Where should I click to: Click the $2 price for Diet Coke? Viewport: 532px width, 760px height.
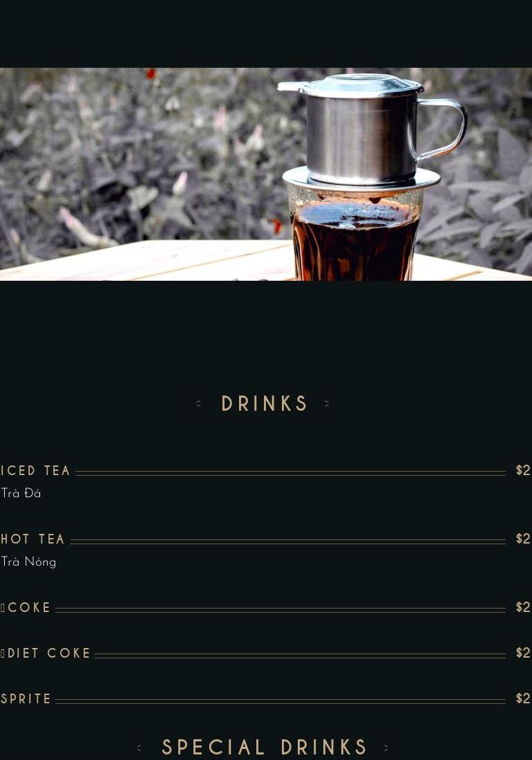click(523, 652)
